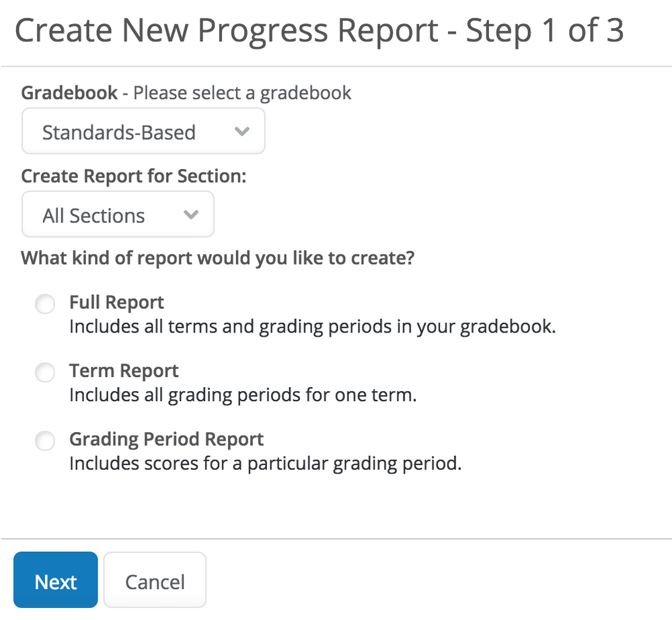Click the Create New Progress Report heading
Viewport: 672px width, 620px height.
point(319,32)
